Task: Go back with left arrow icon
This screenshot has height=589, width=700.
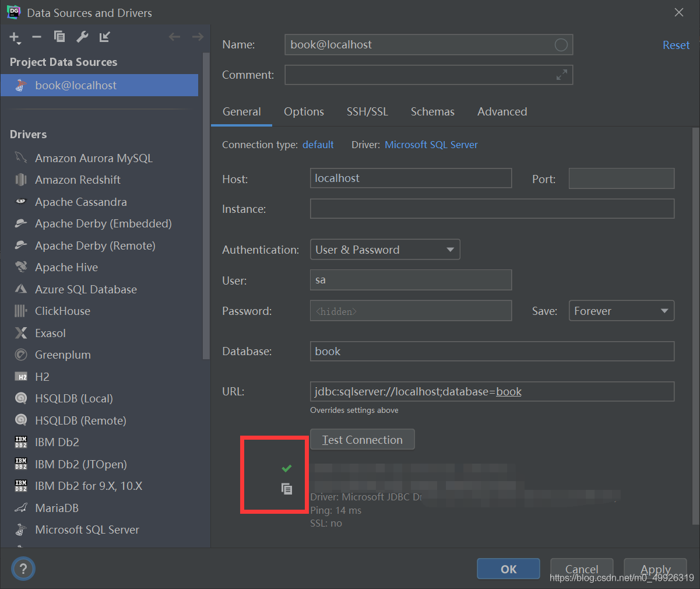Action: 174,37
